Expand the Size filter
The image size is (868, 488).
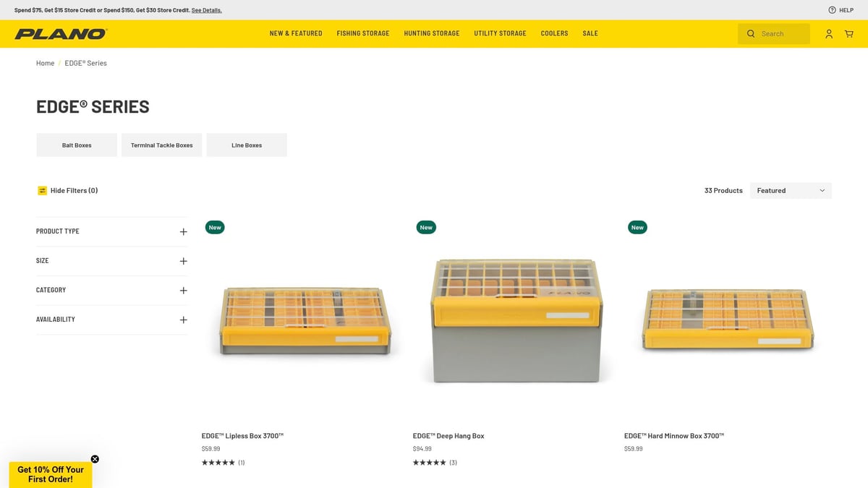point(183,261)
